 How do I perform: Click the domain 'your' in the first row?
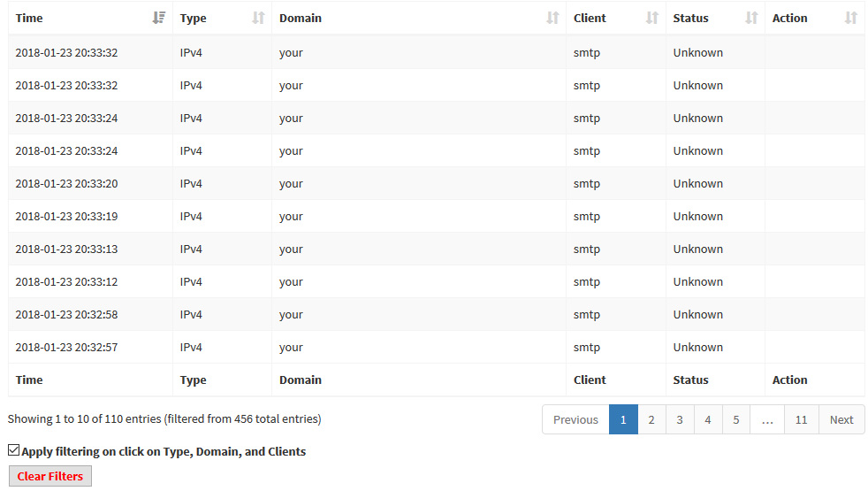[x=291, y=53]
